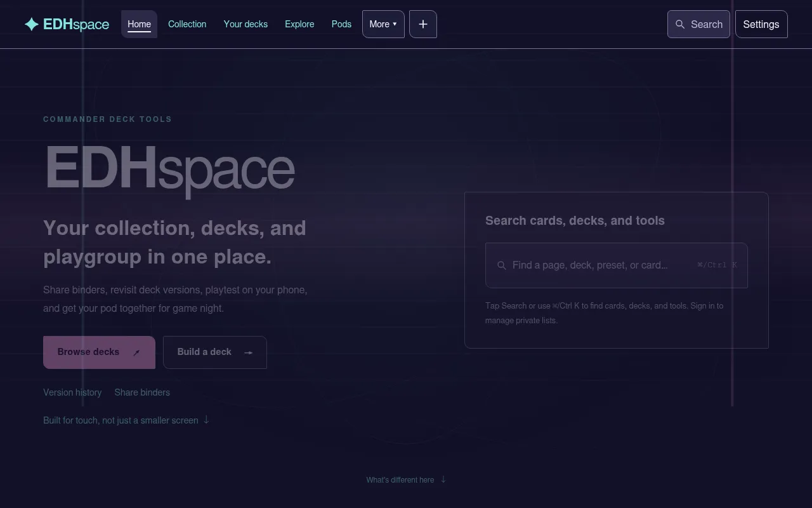Click the Build a deck button
The height and width of the screenshot is (508, 812).
pos(215,352)
